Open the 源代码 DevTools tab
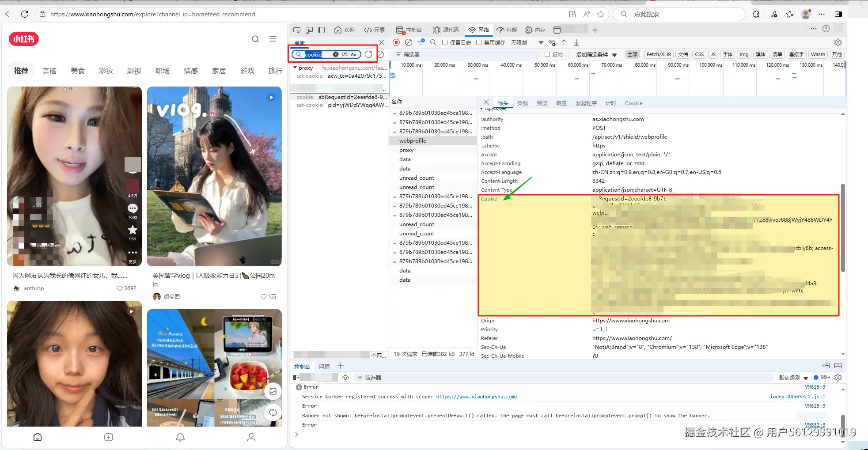The image size is (868, 450). [446, 30]
